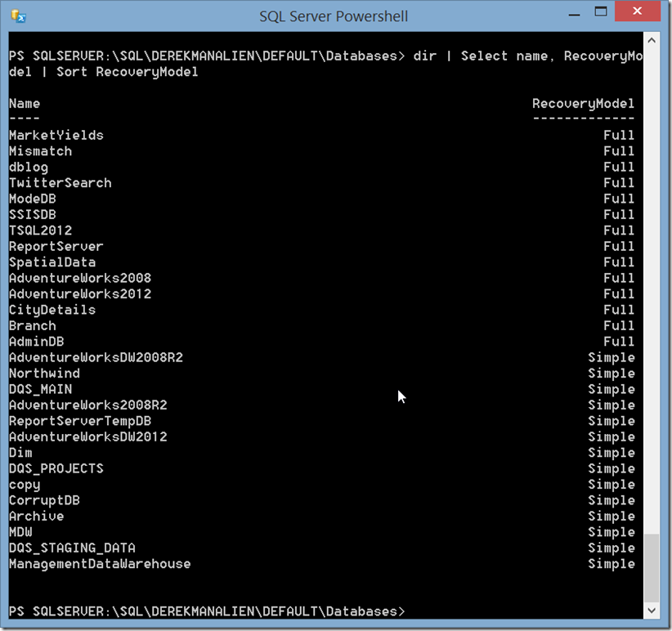Click the Northwind database name
This screenshot has width=672, height=631.
(44, 374)
